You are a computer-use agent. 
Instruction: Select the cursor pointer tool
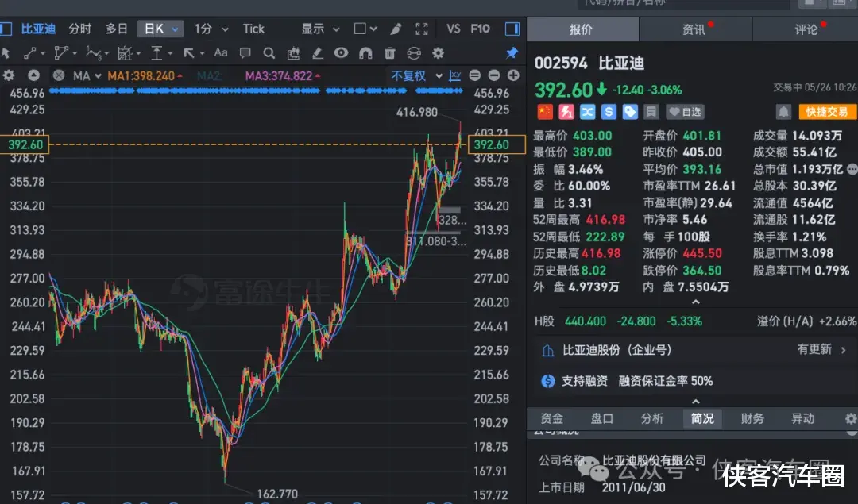pos(6,53)
